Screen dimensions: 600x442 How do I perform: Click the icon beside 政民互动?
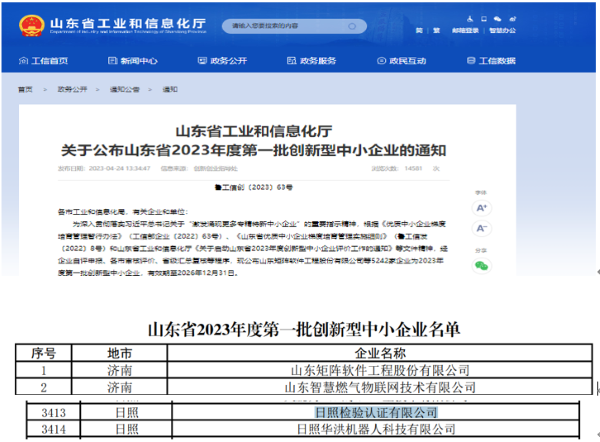point(382,60)
